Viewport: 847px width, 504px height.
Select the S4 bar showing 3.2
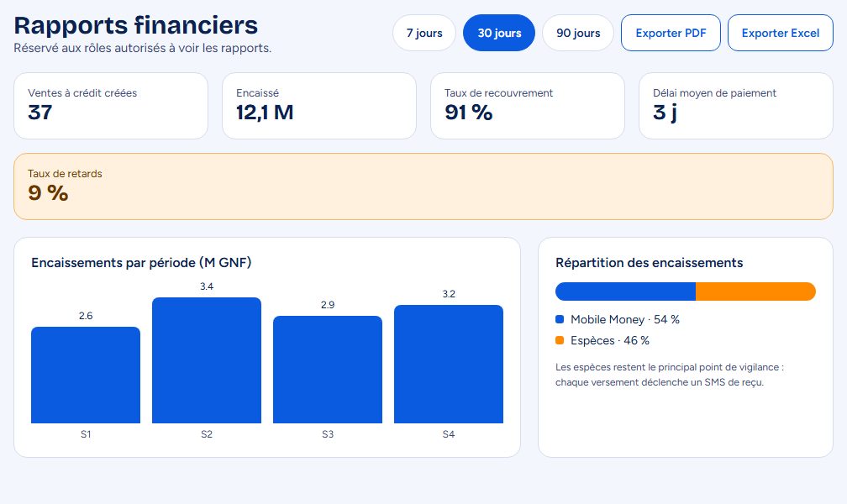449,364
